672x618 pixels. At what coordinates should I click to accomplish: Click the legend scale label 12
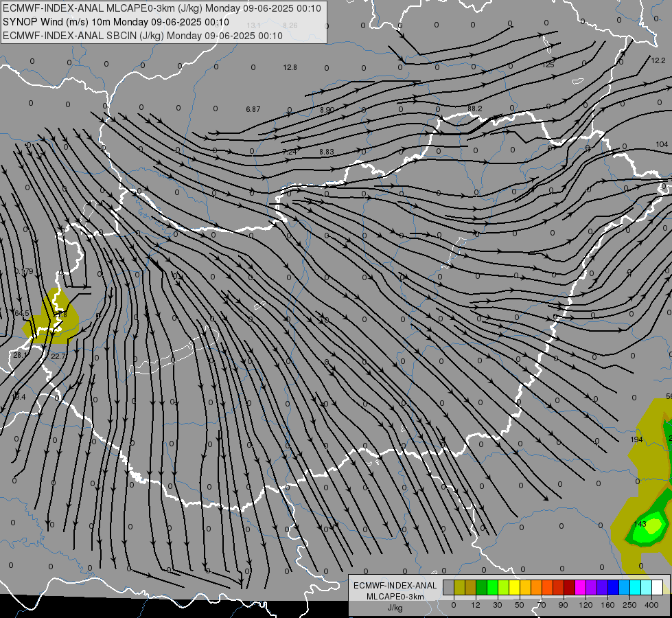pos(476,605)
